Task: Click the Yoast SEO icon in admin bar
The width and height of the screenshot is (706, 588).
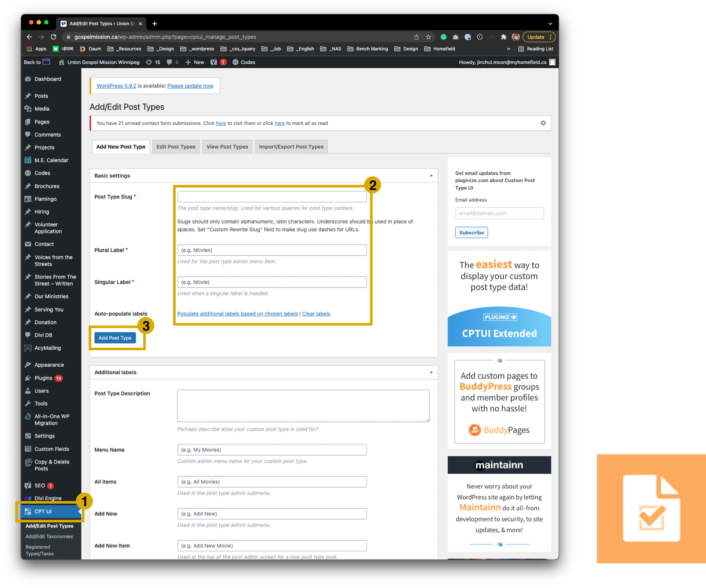Action: pyautogui.click(x=214, y=62)
